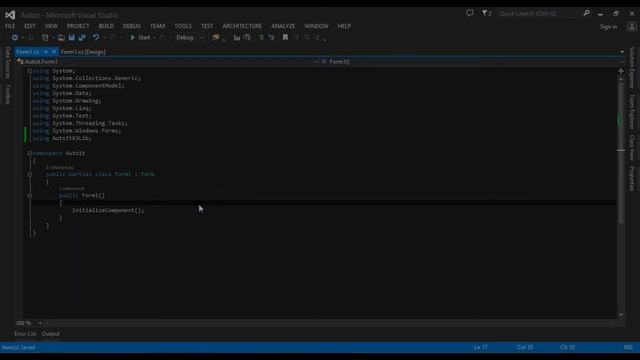
Task: Open the 100 % zoom dropdown
Action: 40,323
